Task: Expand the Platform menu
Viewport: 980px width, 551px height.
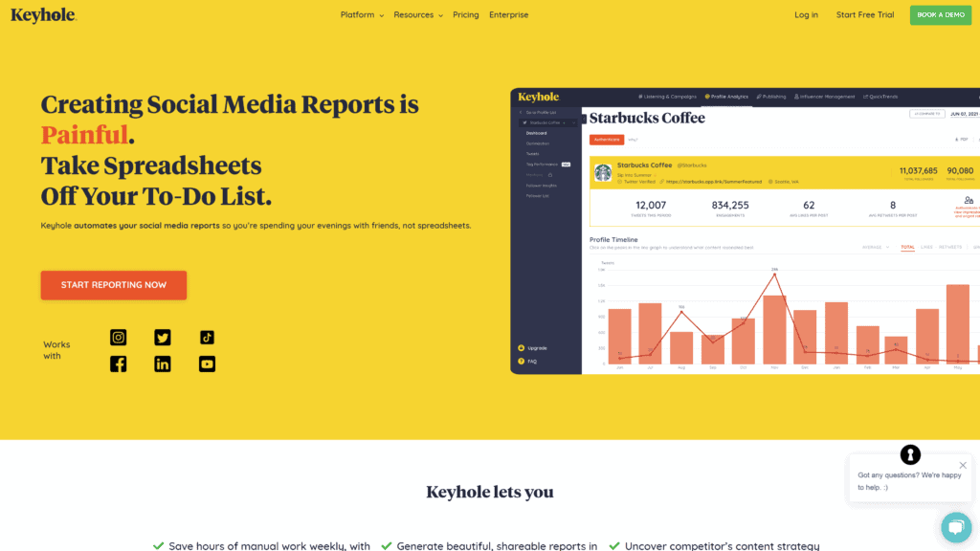Action: click(362, 15)
